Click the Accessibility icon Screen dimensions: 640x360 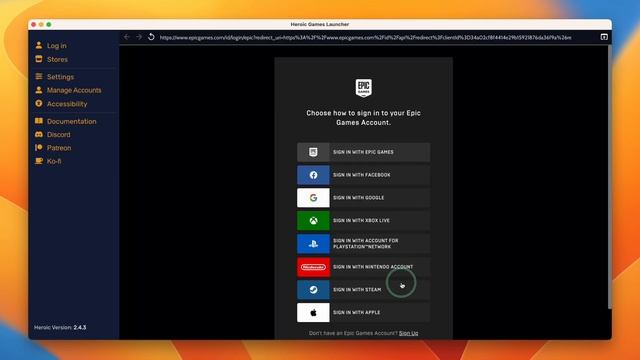(39, 104)
